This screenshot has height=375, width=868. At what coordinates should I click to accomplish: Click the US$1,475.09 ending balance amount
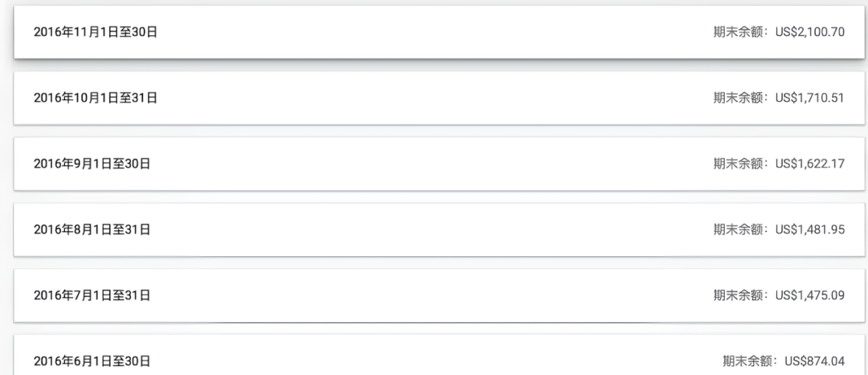click(x=809, y=296)
